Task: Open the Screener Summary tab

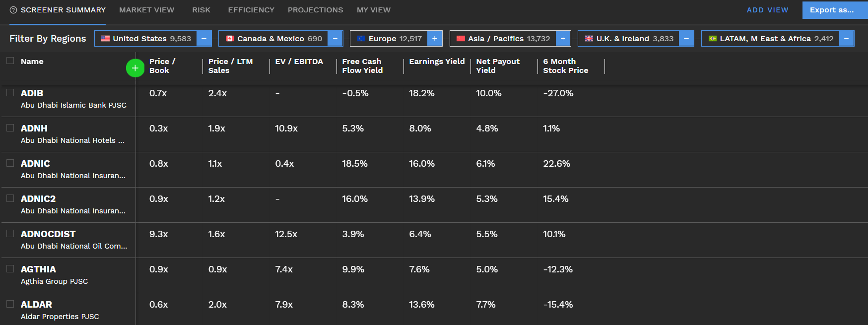Action: click(63, 10)
